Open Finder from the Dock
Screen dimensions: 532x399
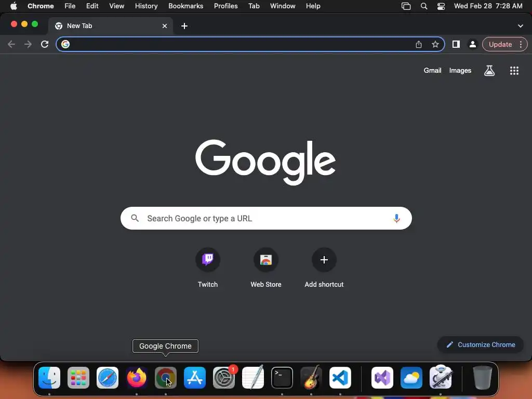(x=49, y=378)
